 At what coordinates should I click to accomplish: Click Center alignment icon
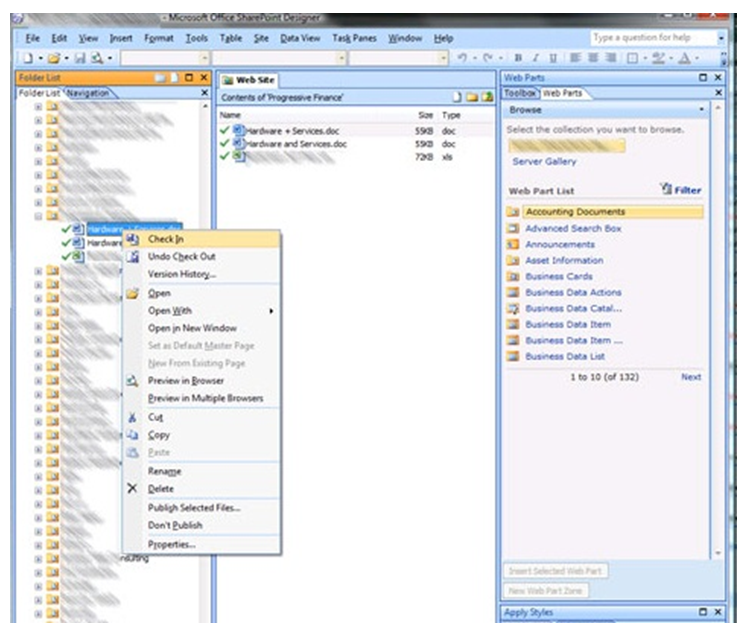593,58
